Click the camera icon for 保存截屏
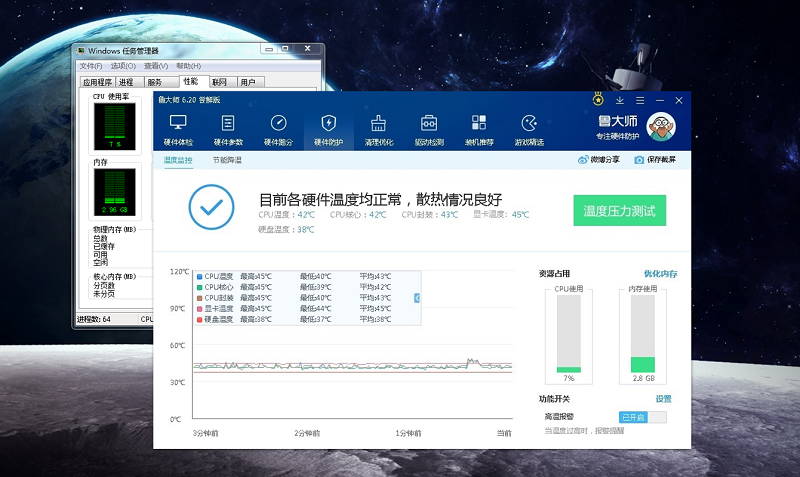The width and height of the screenshot is (800, 477). click(x=639, y=160)
